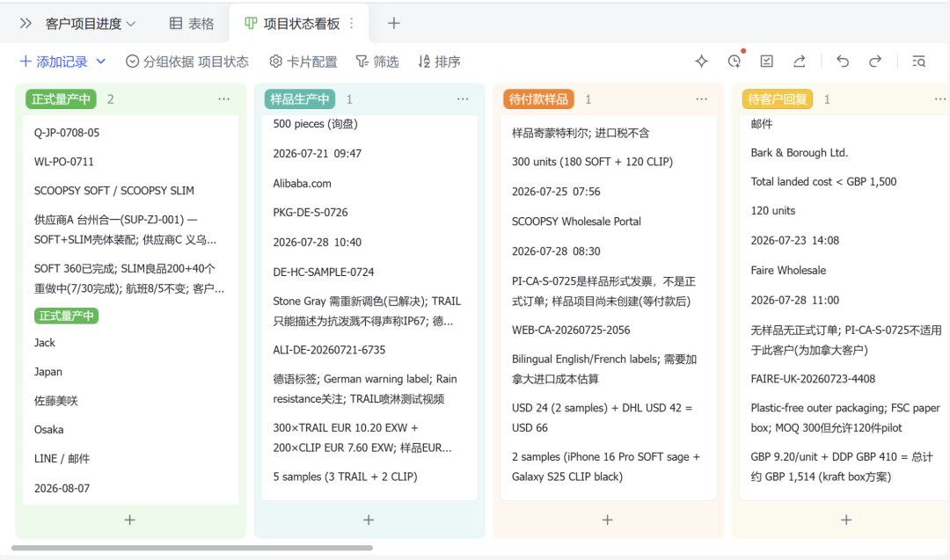950x560 pixels.
Task: Open 正式量产中 column more options
Action: 224,99
